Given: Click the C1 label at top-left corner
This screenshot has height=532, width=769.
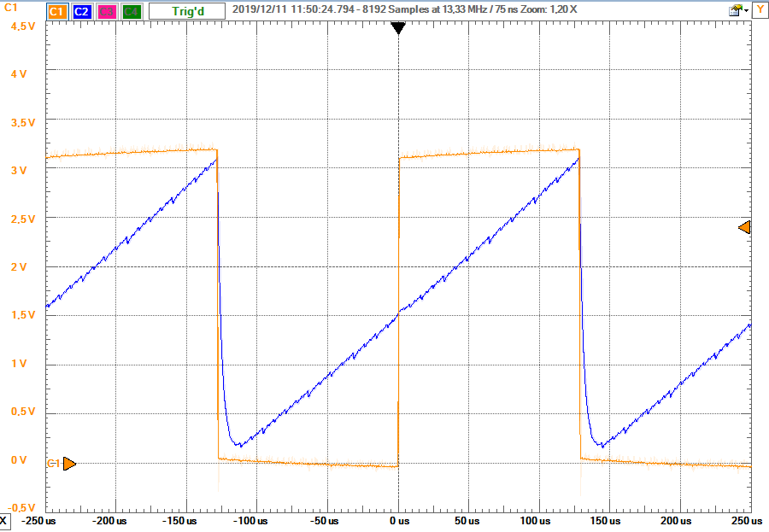Looking at the screenshot, I should pyautogui.click(x=11, y=12).
